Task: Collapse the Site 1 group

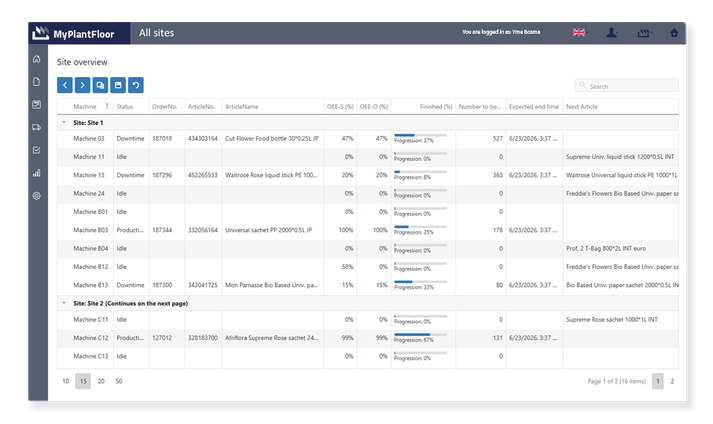Action: (x=64, y=122)
